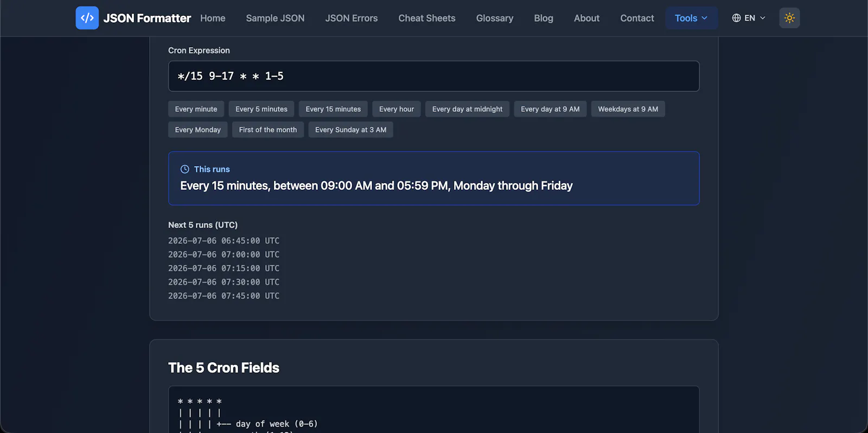Open the Glossary page
The image size is (868, 433).
495,18
